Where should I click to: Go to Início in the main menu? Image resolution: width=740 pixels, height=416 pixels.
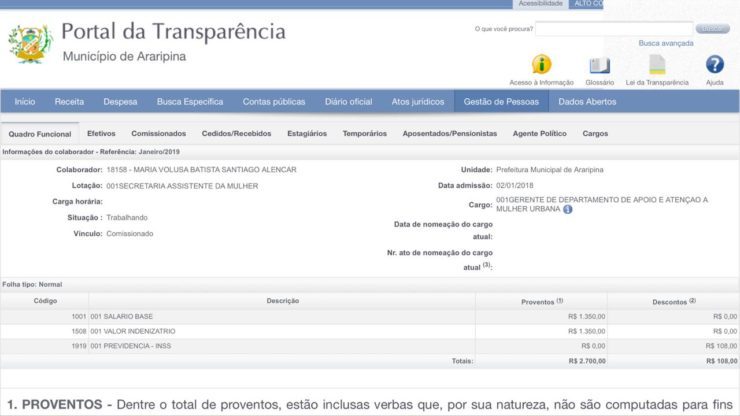pyautogui.click(x=25, y=102)
